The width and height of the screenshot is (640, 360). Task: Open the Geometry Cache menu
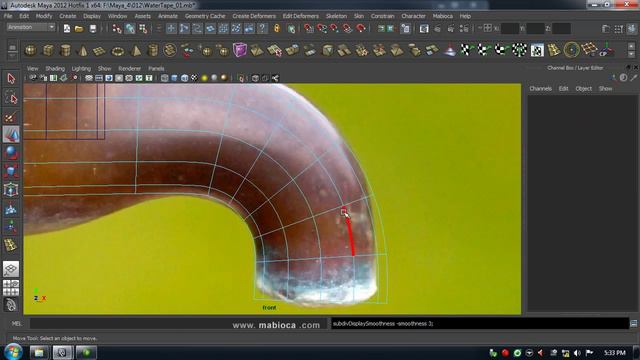coord(205,16)
